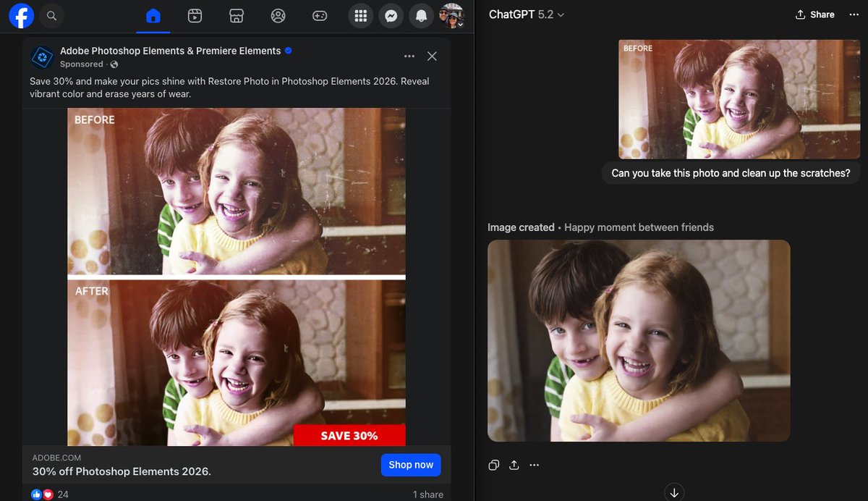Open the Groups tab icon
868x501 pixels.
click(x=278, y=16)
